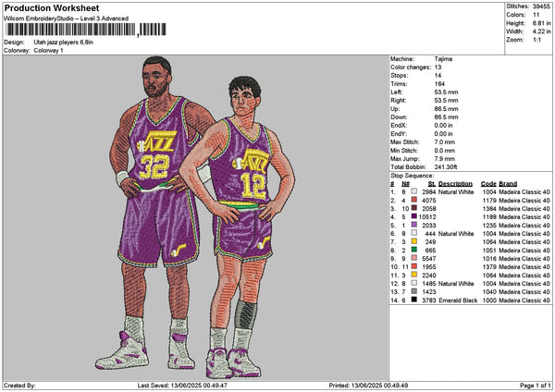Click the Min Stitch value "0.0 mm"
The width and height of the screenshot is (555, 392).
[445, 151]
